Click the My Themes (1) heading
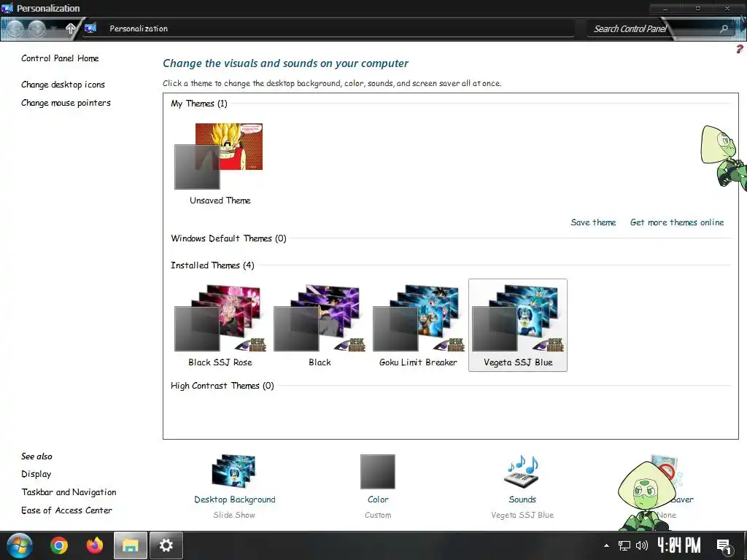This screenshot has width=747, height=560. tap(199, 104)
